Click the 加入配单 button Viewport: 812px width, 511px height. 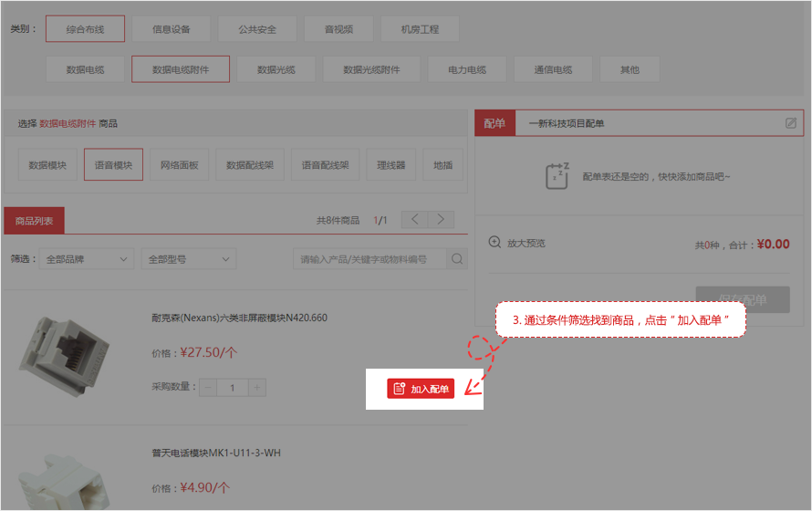(x=421, y=389)
